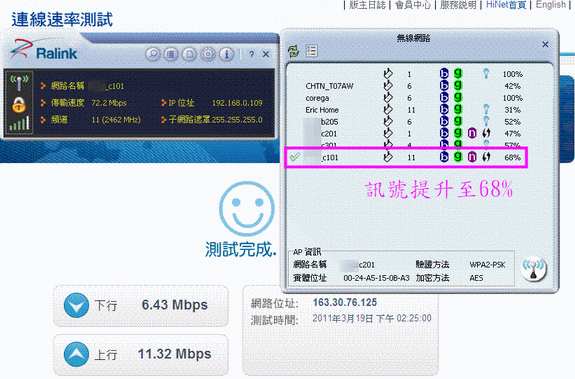
Task: Open the 服務說明 link
Action: 458,5
